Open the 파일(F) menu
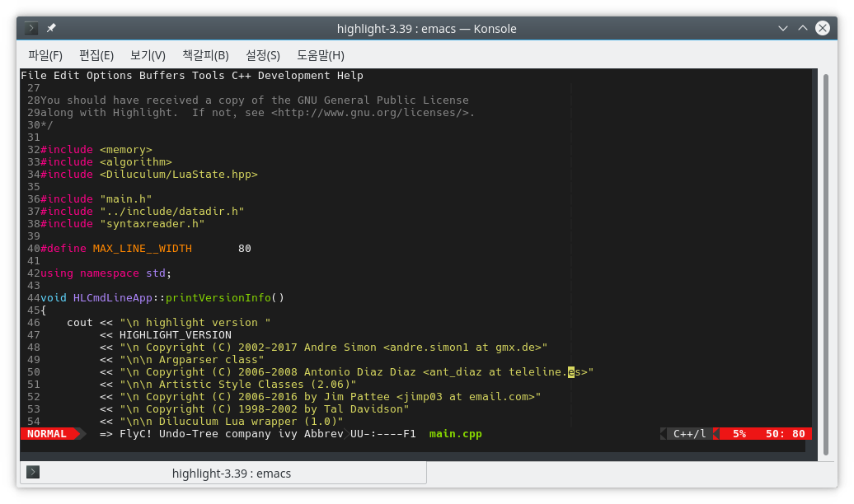 (x=45, y=55)
